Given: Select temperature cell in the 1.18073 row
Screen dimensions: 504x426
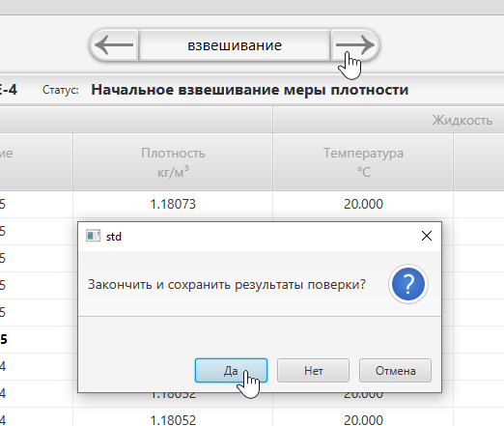Looking at the screenshot, I should [363, 204].
